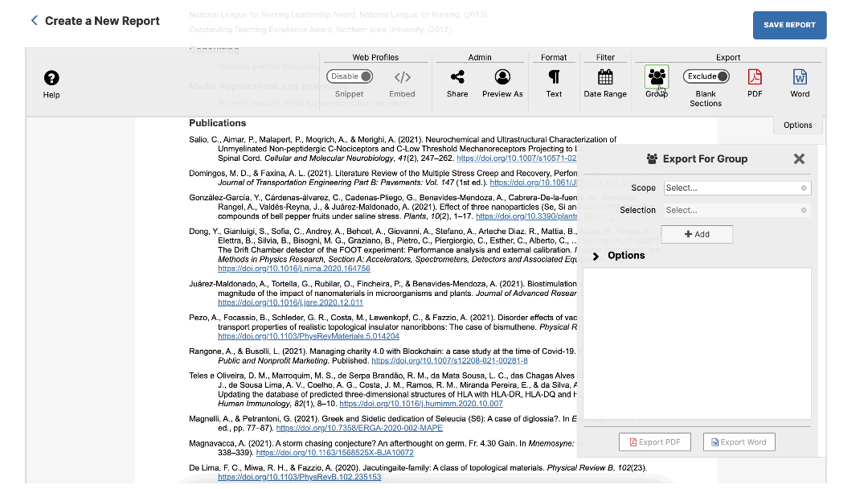Open the doi.org/10.3390/plants link
The width and height of the screenshot is (868, 489).
click(526, 216)
